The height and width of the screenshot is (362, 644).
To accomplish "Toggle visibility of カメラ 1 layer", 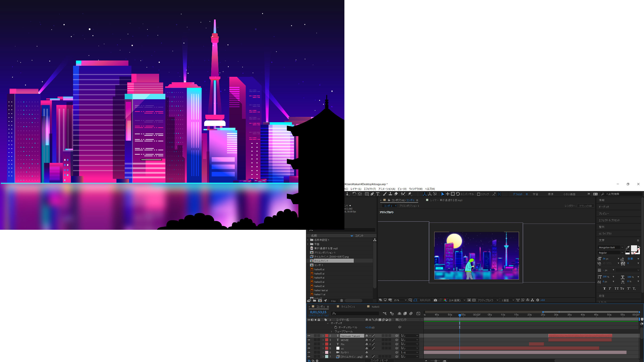I will pyautogui.click(x=309, y=353).
